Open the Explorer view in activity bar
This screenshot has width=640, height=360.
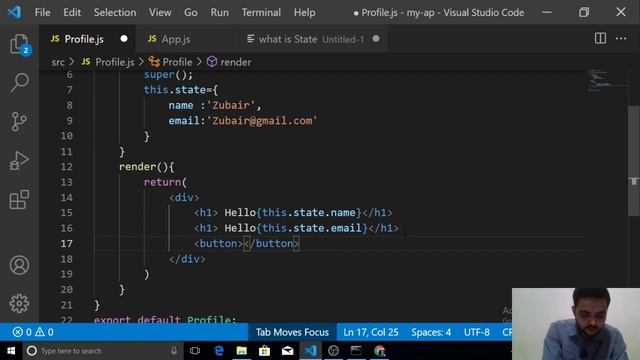19,44
